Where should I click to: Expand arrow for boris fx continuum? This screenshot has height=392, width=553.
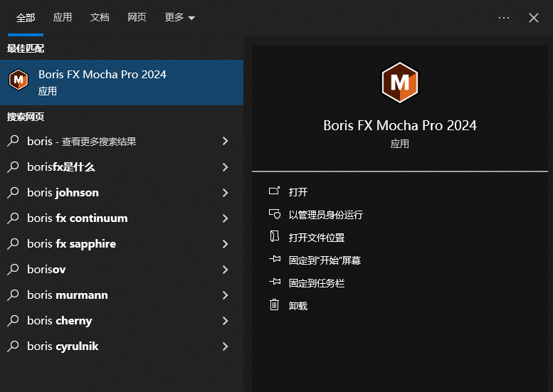click(225, 218)
